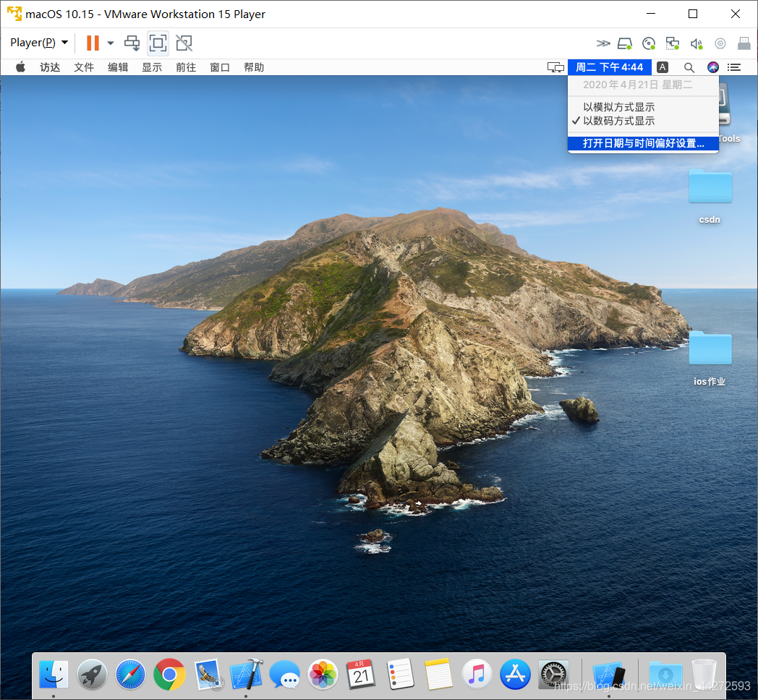Expand the double-chevron device toolbar overflow

coord(602,43)
